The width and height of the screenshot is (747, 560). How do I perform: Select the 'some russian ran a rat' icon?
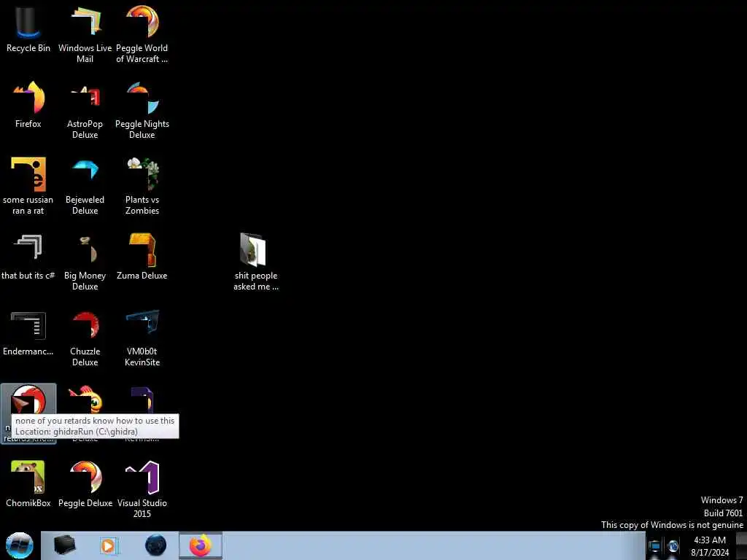pyautogui.click(x=28, y=186)
